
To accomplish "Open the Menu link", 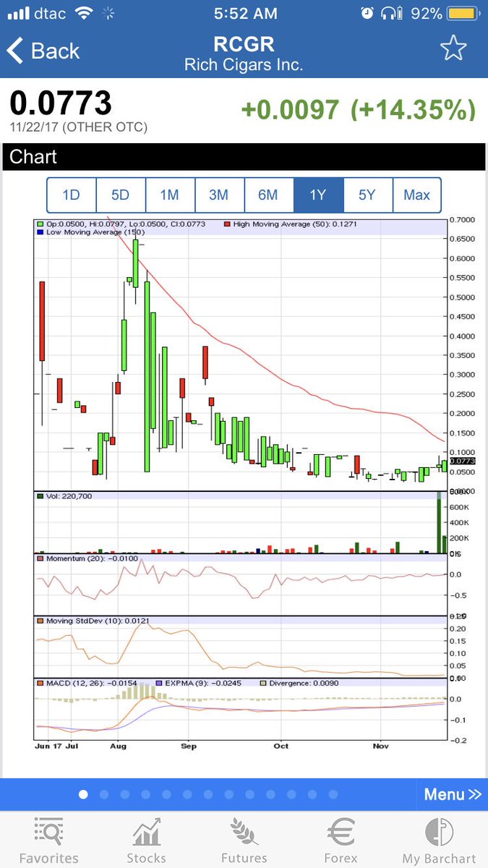I will [x=453, y=794].
